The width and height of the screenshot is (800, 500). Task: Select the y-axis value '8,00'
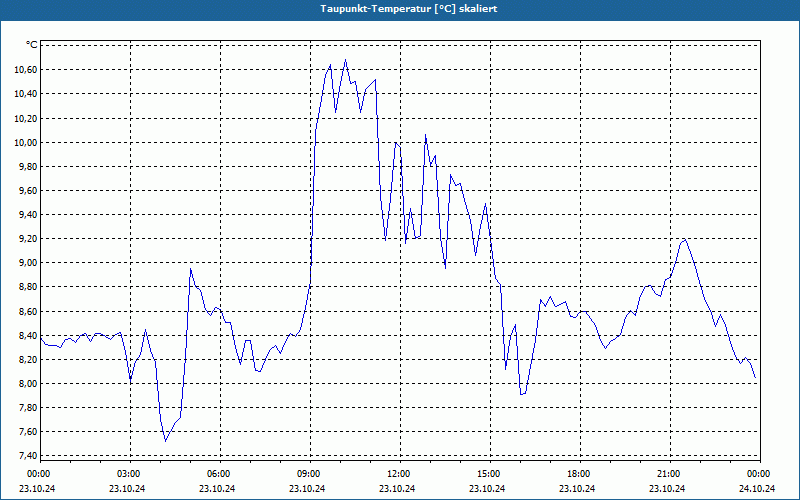pyautogui.click(x=28, y=383)
